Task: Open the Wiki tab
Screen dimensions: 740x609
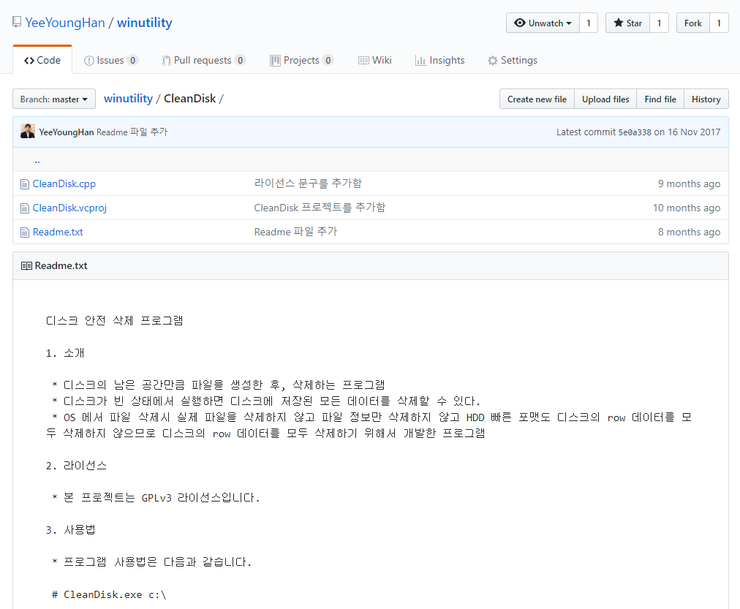Action: click(375, 60)
